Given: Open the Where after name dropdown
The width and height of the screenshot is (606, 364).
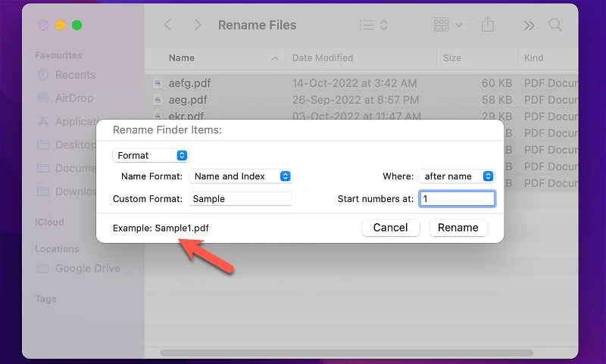Looking at the screenshot, I should (x=458, y=176).
